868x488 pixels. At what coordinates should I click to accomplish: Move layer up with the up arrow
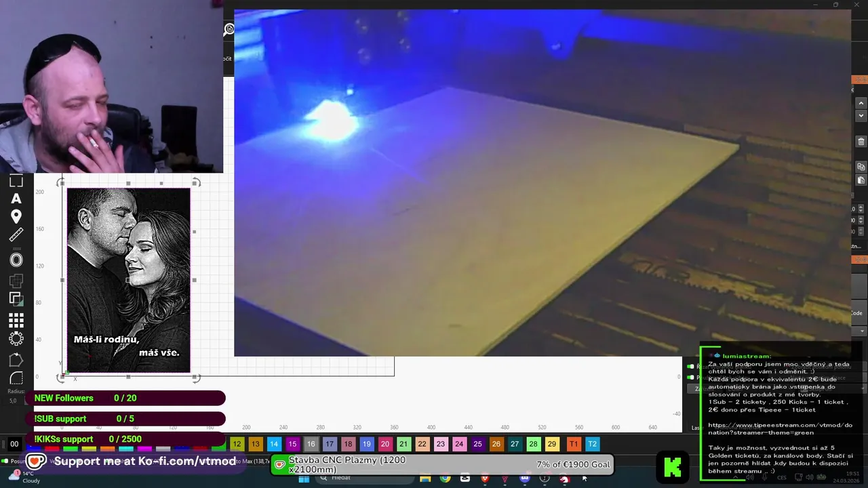coord(861,103)
